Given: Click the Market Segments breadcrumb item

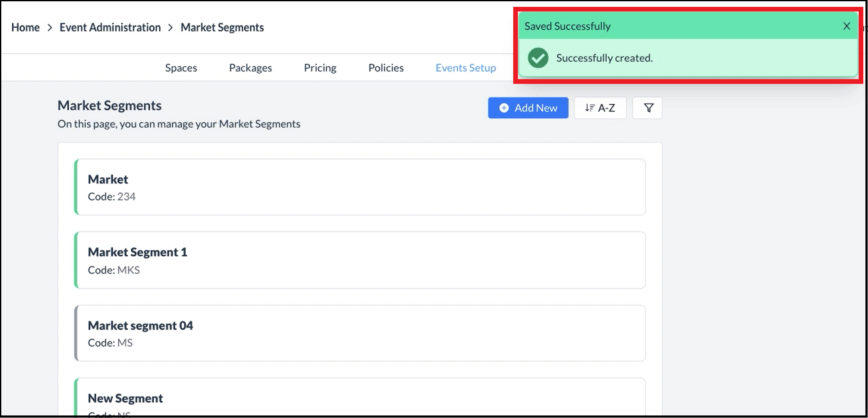Looking at the screenshot, I should (222, 28).
